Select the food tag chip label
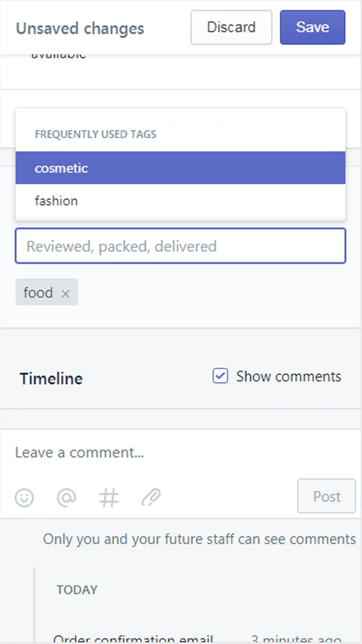The image size is (362, 644). pos(38,293)
